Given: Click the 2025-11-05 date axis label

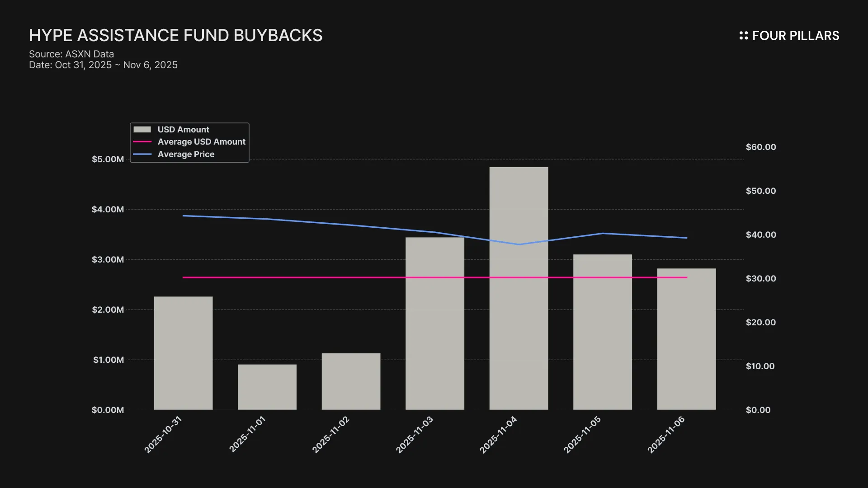Looking at the screenshot, I should coord(582,435).
